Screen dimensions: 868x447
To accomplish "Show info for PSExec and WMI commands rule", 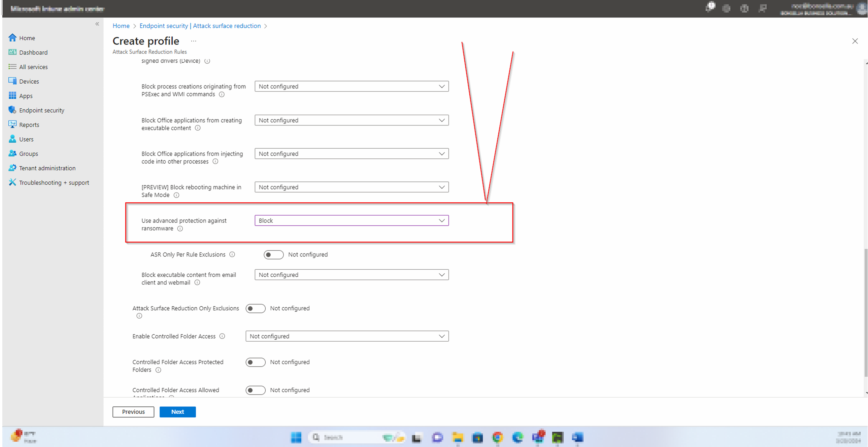I will coord(222,94).
